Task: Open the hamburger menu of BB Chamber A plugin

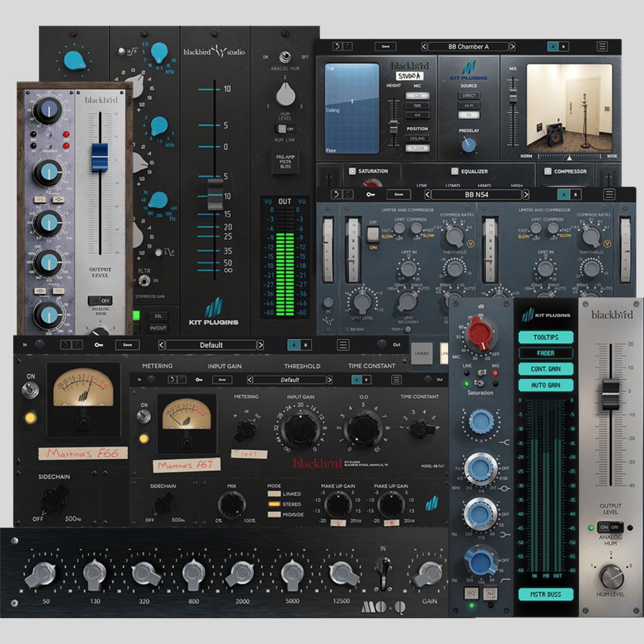Action: click(x=602, y=47)
